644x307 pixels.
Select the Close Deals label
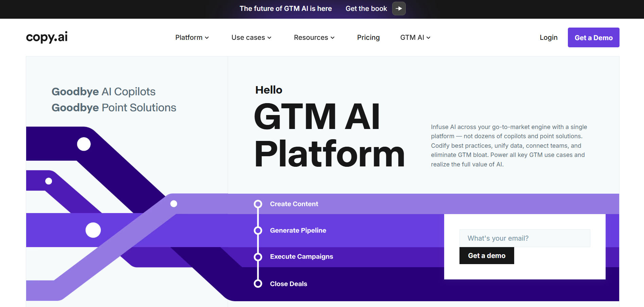(289, 284)
